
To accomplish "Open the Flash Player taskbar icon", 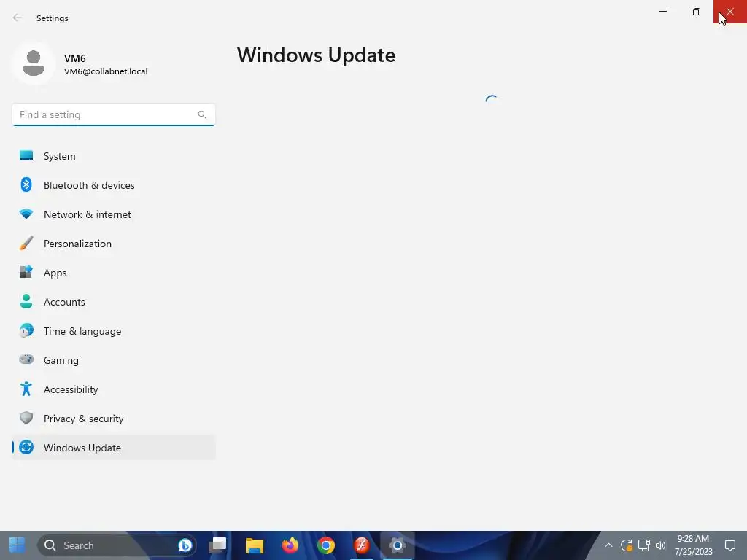I will click(362, 545).
